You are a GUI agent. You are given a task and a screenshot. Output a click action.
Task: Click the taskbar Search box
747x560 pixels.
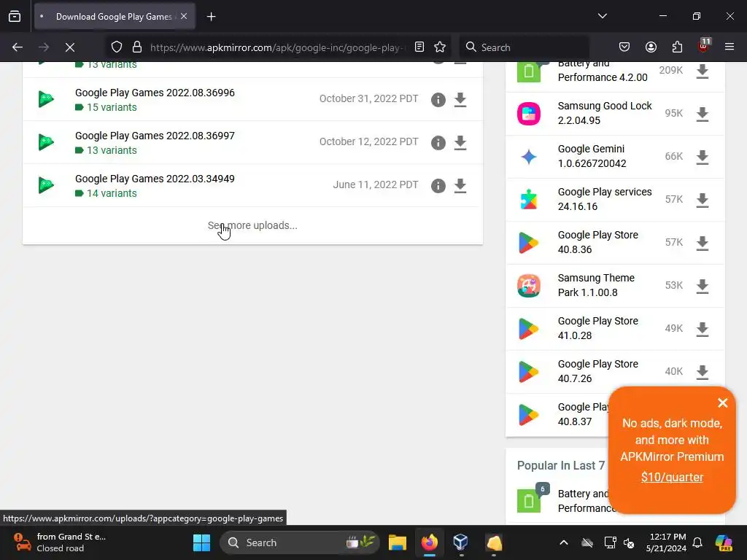pos(300,542)
